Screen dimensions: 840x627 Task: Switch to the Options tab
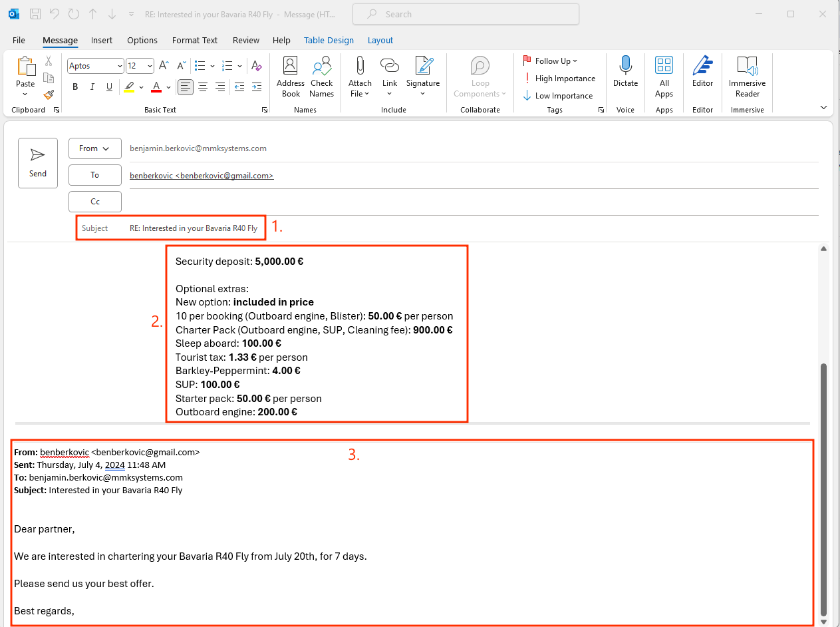point(142,41)
